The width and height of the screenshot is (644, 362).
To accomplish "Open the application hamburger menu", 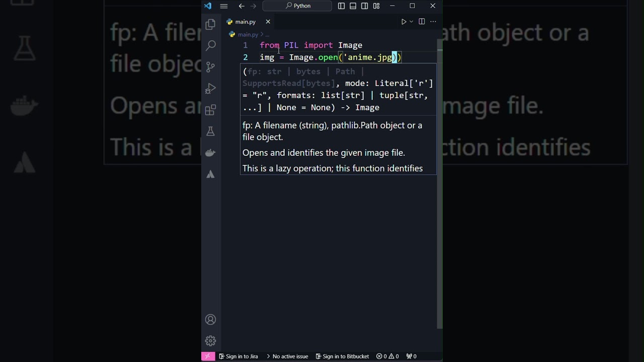I will click(224, 6).
